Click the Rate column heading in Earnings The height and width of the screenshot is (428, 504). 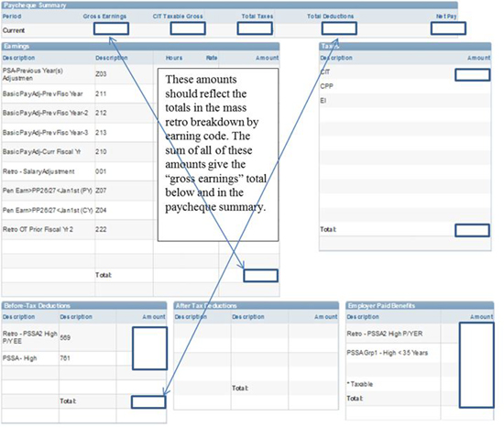[212, 58]
